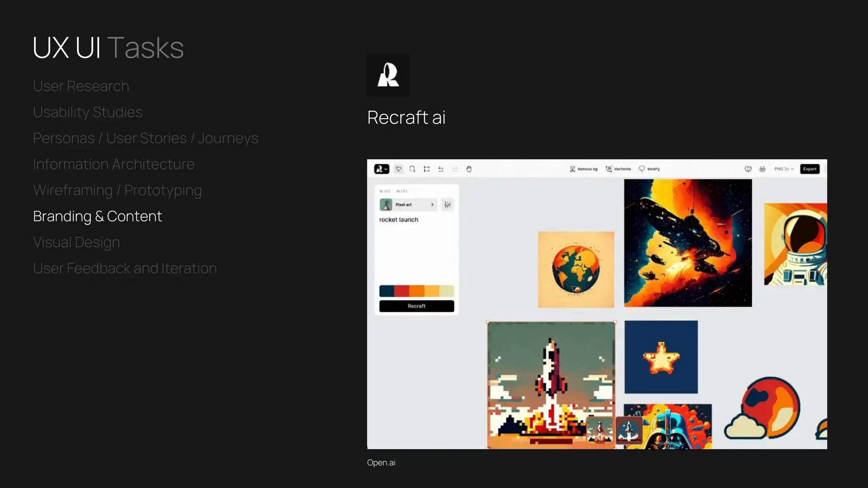Click the undo arrow icon

pyautogui.click(x=441, y=169)
